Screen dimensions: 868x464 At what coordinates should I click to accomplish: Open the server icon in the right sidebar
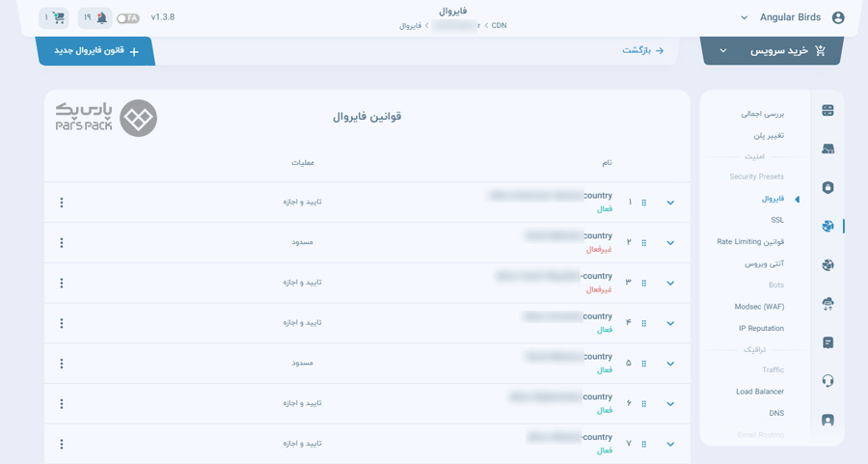coord(827,111)
